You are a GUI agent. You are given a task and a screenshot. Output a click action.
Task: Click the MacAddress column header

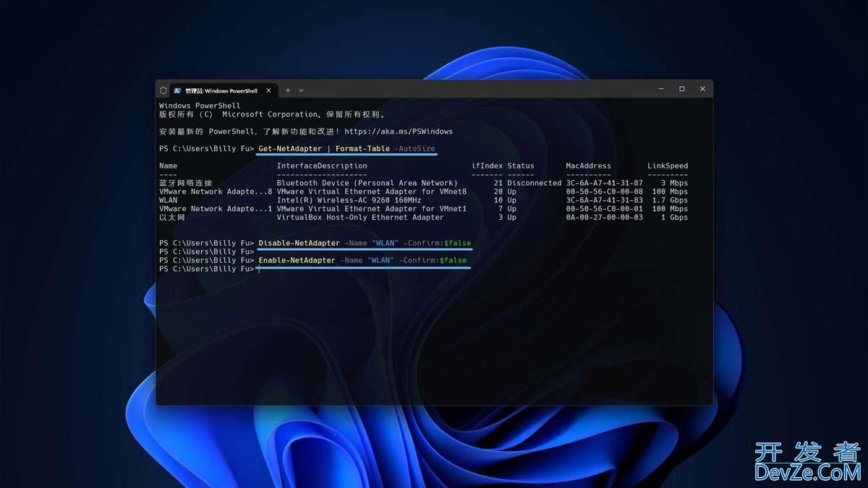(588, 166)
